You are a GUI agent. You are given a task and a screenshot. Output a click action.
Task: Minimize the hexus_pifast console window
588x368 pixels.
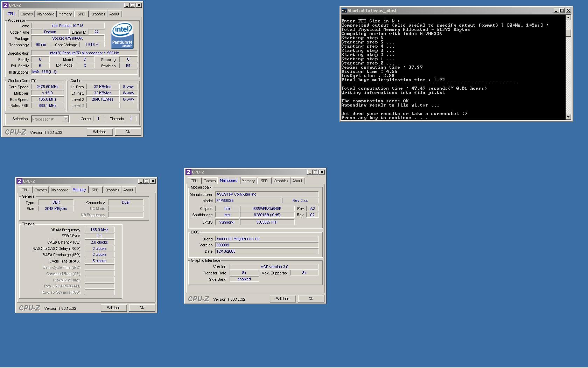pos(556,11)
